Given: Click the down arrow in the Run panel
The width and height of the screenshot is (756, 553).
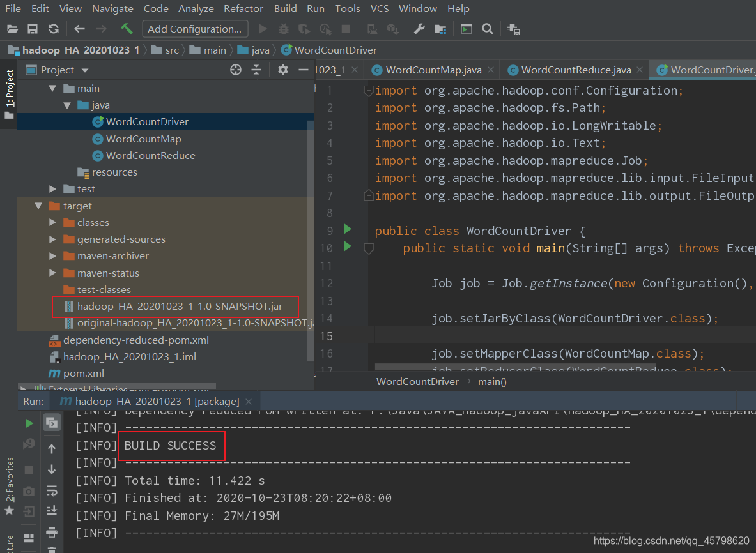Looking at the screenshot, I should point(52,469).
